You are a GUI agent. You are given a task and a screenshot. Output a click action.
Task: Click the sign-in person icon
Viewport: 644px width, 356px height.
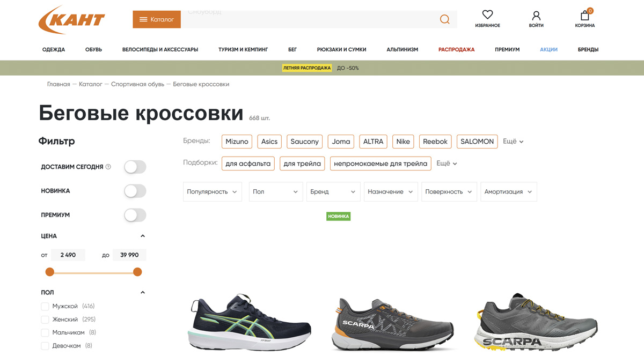click(536, 15)
